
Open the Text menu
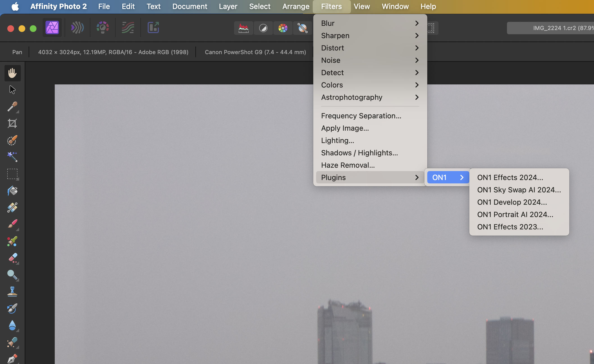[x=154, y=6]
